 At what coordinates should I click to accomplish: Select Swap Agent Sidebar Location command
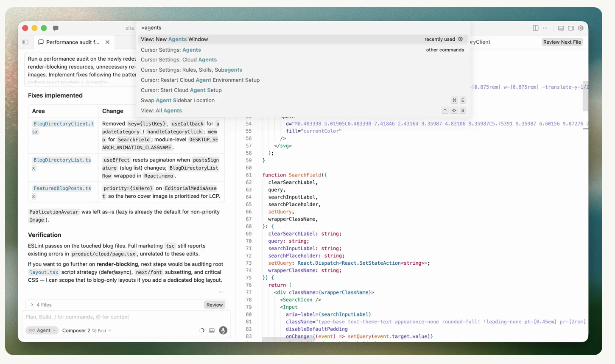click(x=303, y=100)
